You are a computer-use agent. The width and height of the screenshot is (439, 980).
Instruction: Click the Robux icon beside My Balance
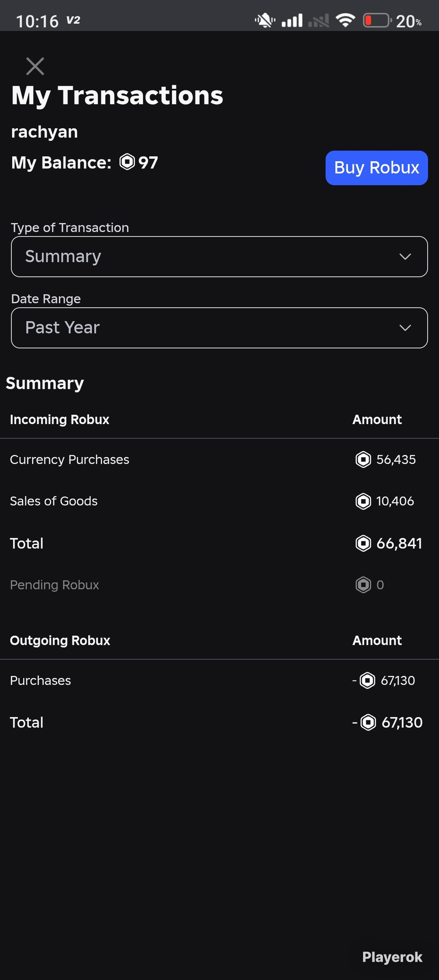click(x=127, y=162)
